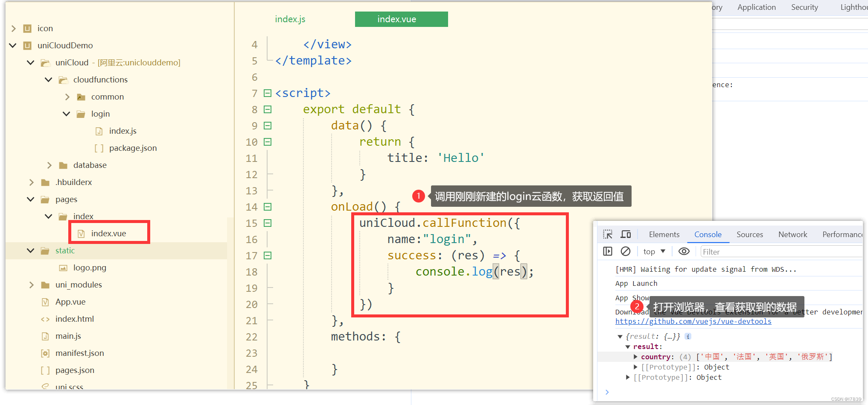Image resolution: width=868 pixels, height=405 pixels.
Task: Open the top frame context dropdown
Action: pyautogui.click(x=653, y=251)
